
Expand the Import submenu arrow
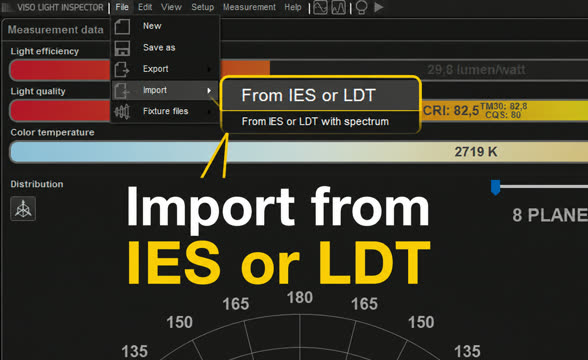click(209, 90)
